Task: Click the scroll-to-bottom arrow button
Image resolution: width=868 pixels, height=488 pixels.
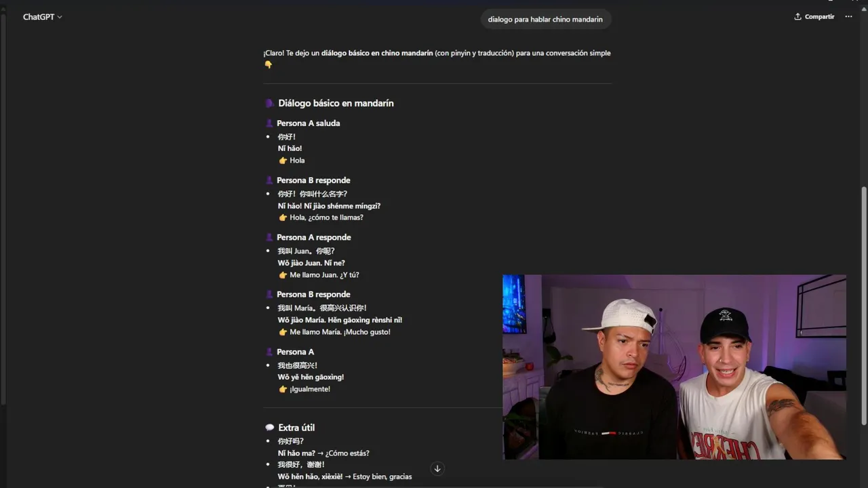Action: coord(437,468)
